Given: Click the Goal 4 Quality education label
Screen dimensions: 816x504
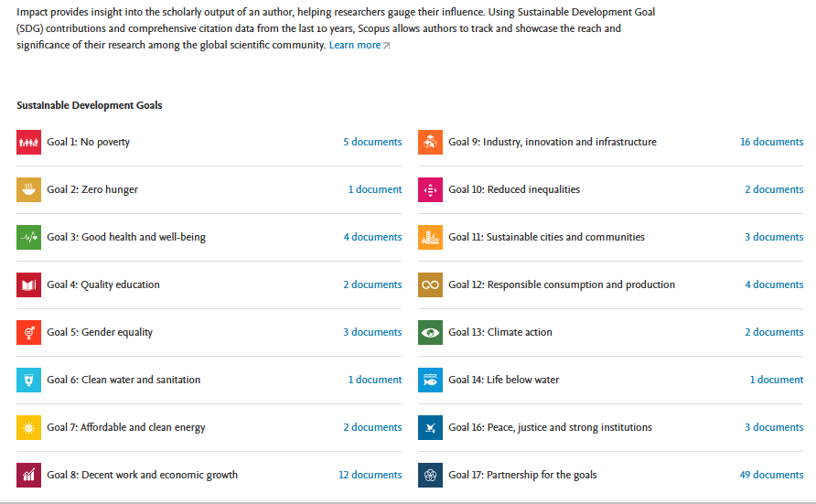Looking at the screenshot, I should (x=103, y=284).
